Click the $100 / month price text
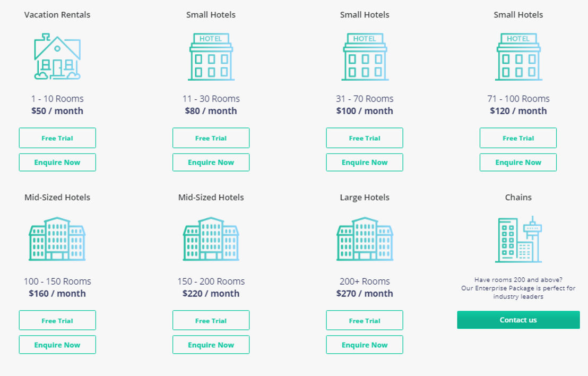This screenshot has height=376, width=588. click(x=365, y=110)
